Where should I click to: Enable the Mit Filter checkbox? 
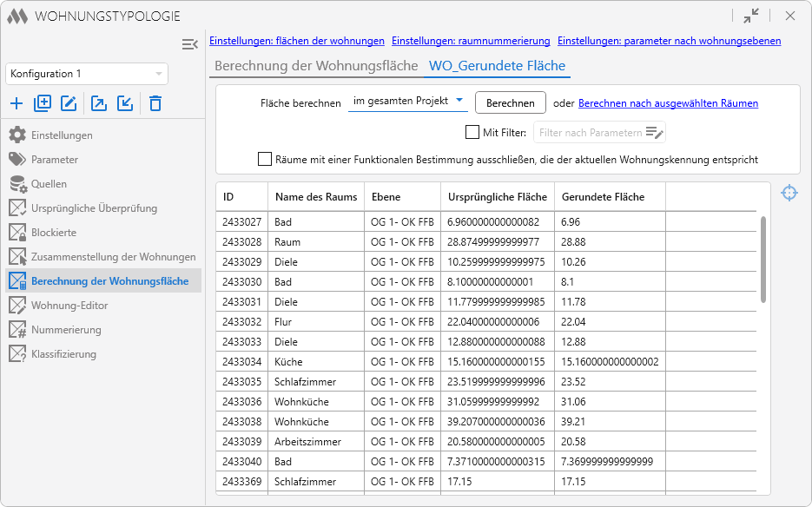click(472, 132)
